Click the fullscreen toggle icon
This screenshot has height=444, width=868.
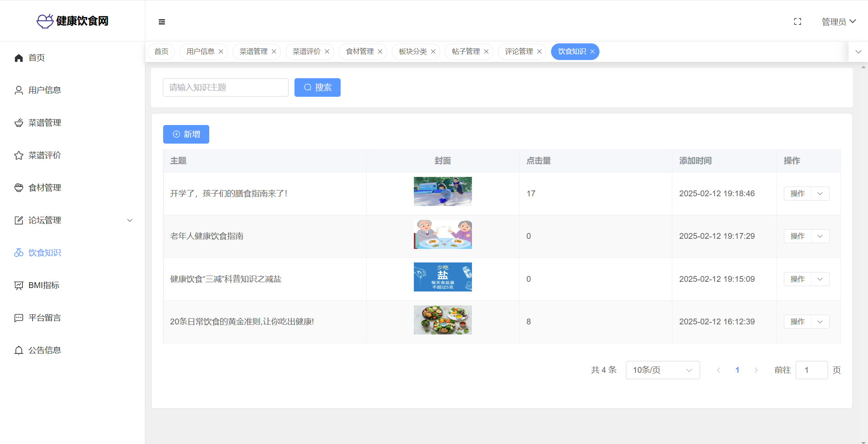coord(797,22)
